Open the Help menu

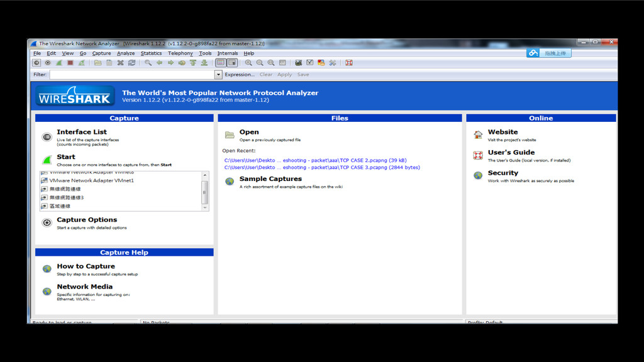pyautogui.click(x=249, y=53)
